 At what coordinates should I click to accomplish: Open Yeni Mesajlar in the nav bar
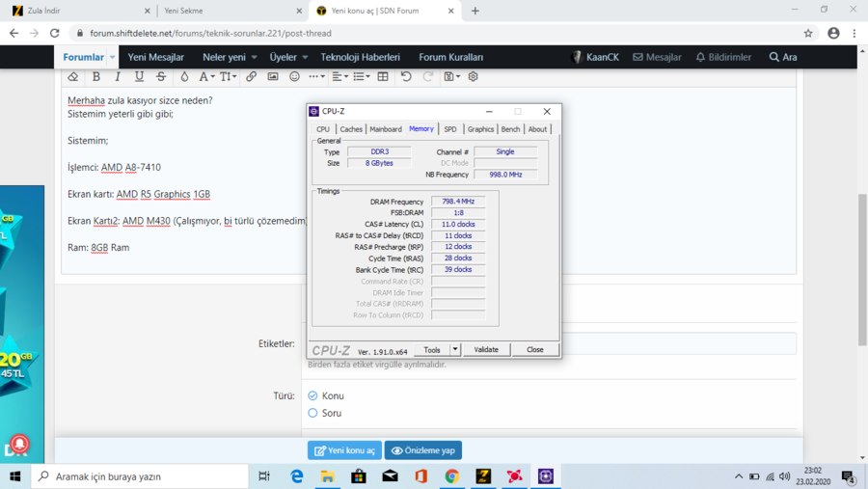coord(155,57)
